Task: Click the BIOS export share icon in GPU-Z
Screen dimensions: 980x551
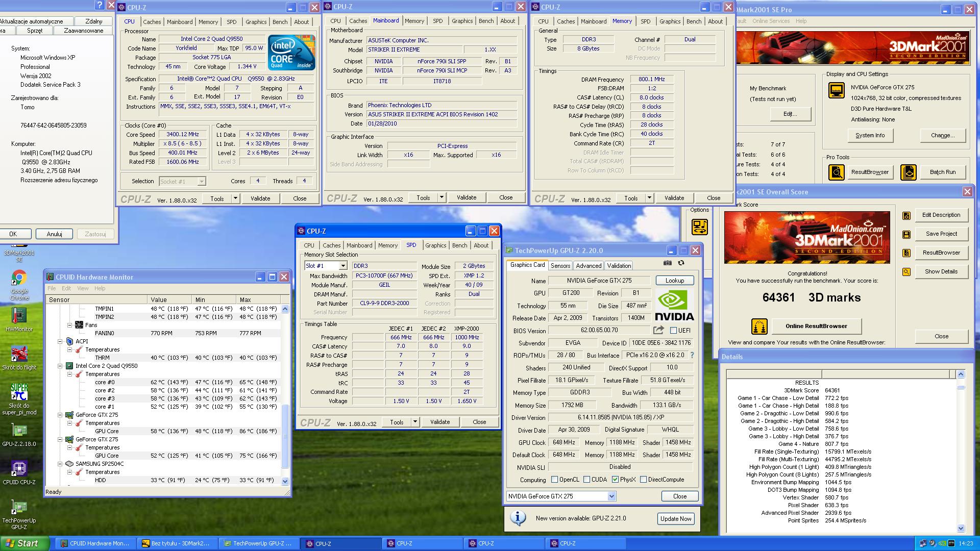Action: point(658,330)
